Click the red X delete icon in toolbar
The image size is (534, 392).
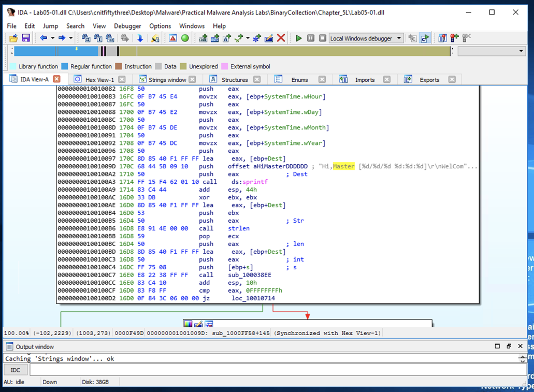pyautogui.click(x=281, y=38)
